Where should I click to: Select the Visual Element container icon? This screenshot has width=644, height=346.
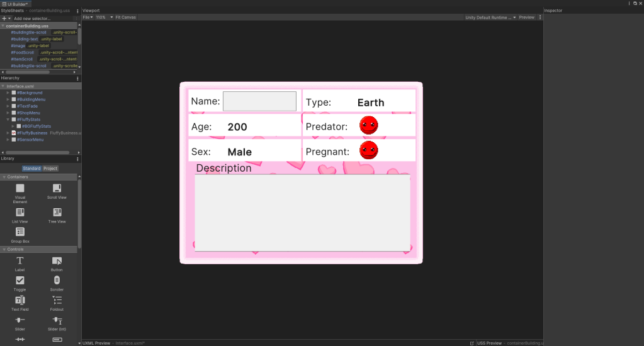pos(20,188)
